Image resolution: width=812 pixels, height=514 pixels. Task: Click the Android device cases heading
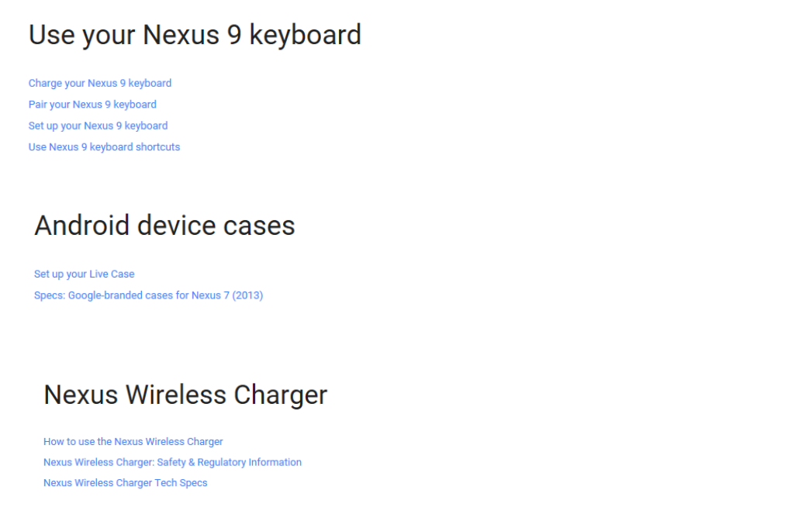(x=164, y=226)
